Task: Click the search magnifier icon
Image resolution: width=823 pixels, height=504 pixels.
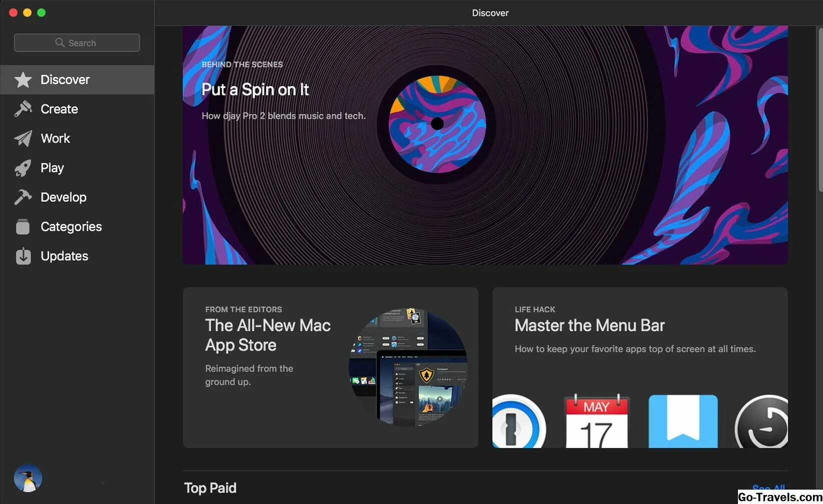Action: [60, 42]
